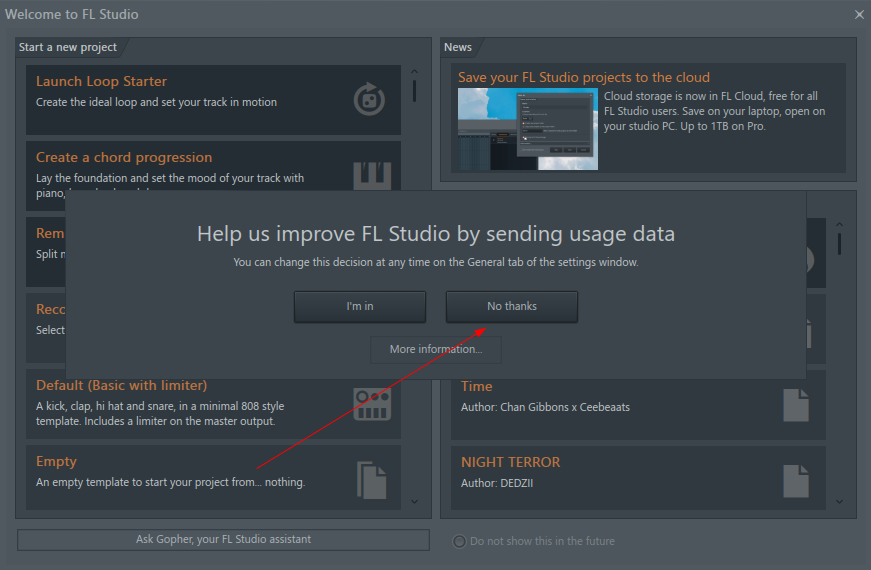Click up arrow of recent projects scrollbar

tap(839, 224)
